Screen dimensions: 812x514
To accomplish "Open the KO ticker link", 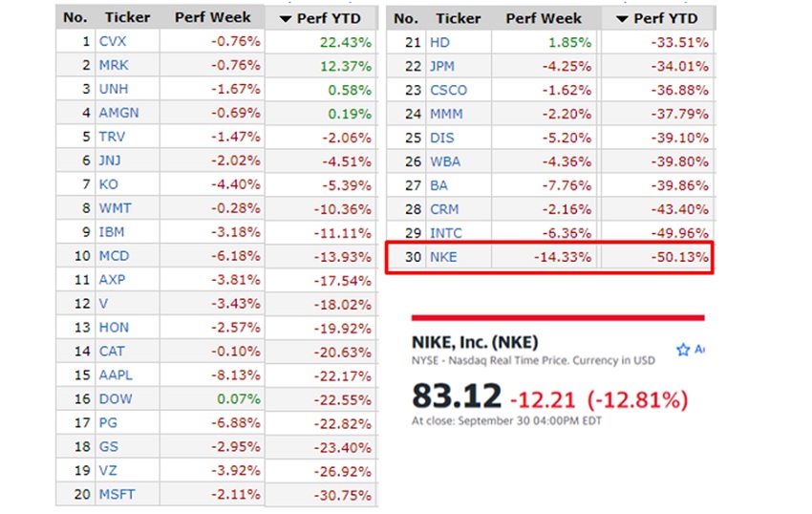I will point(108,184).
